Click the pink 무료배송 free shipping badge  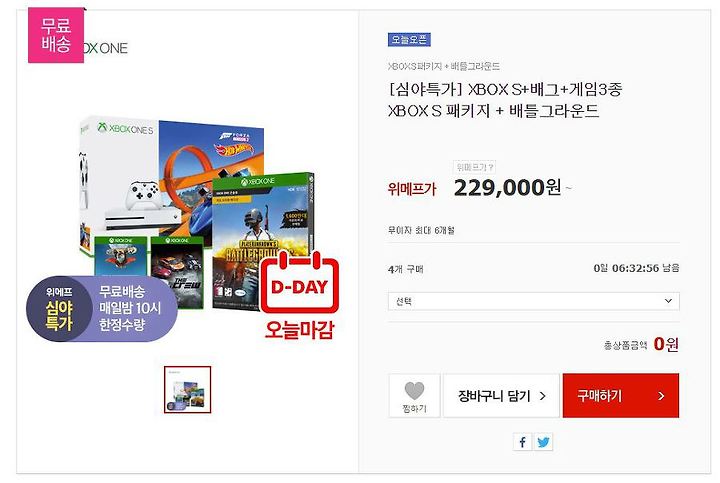click(56, 35)
